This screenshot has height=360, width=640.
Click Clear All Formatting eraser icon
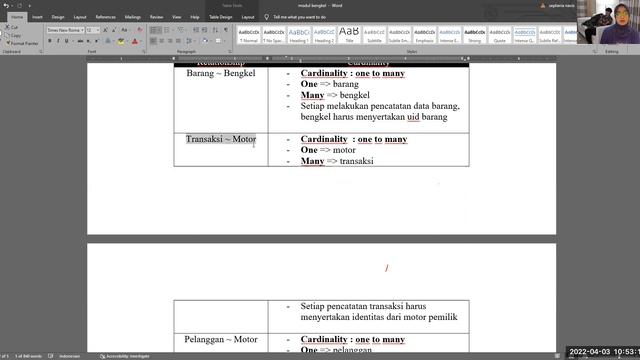pos(140,30)
